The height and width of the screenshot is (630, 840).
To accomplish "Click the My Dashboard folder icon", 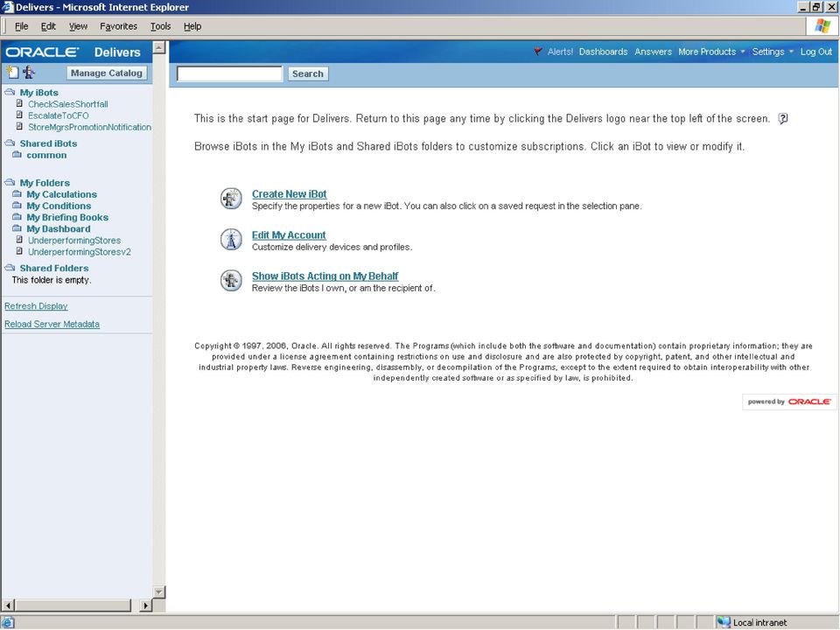I will coord(17,228).
